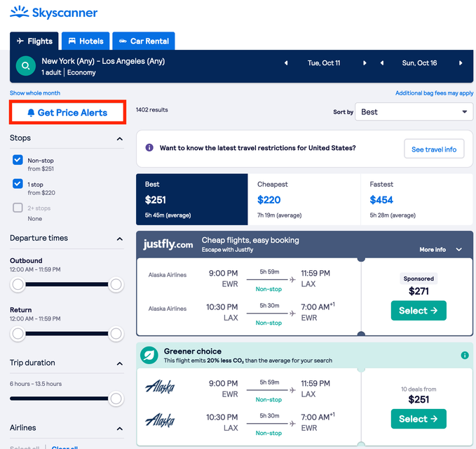Go to next return date after Sun, Oct 16
476x449 pixels.
coord(461,63)
